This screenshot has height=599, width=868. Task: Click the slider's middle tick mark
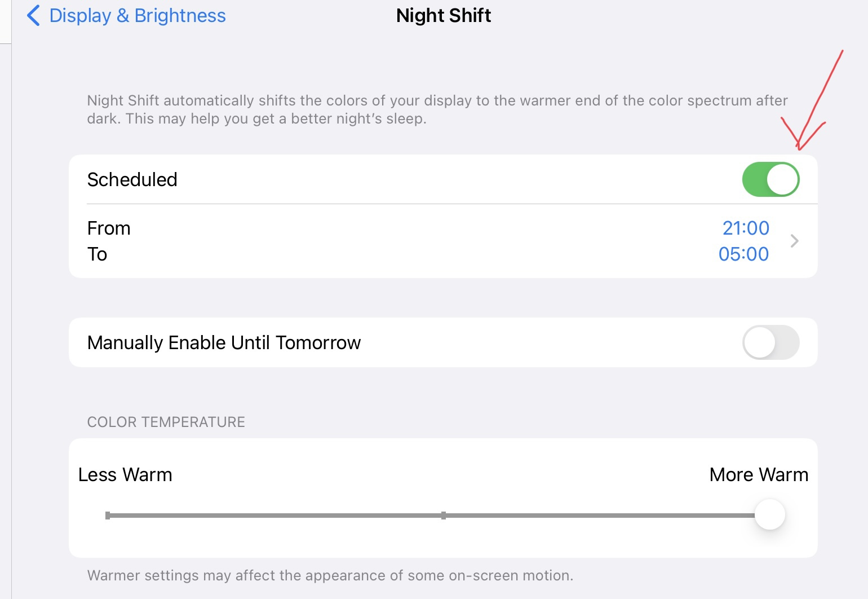pos(444,515)
